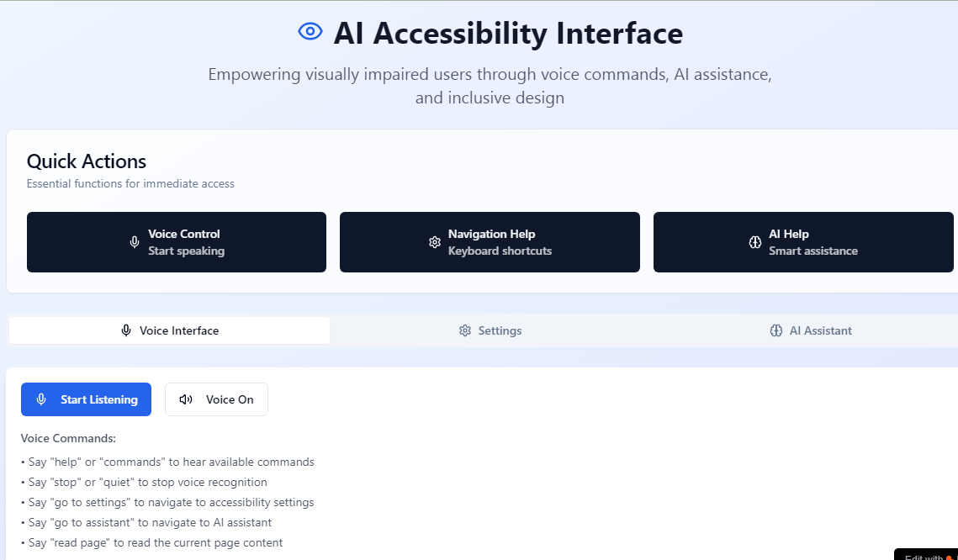Click the eye logo icon beside the title
The image size is (958, 560).
coord(310,32)
